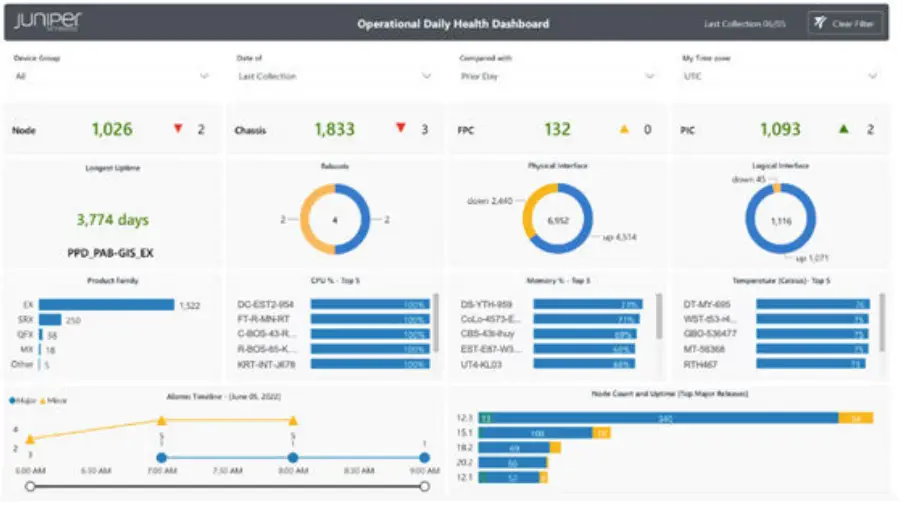Click the orange triangle beside FPC count
Viewport: 903px width, 506px height.
coord(624,130)
